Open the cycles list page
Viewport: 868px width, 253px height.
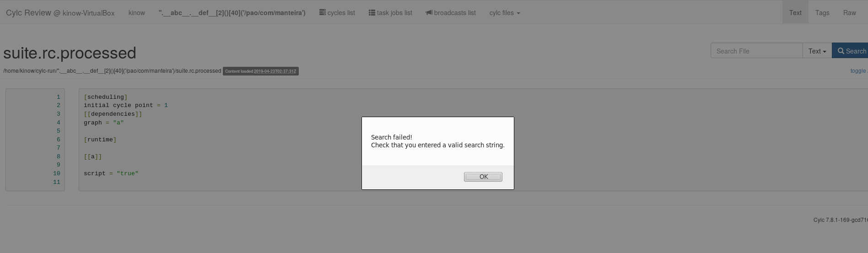coord(337,13)
